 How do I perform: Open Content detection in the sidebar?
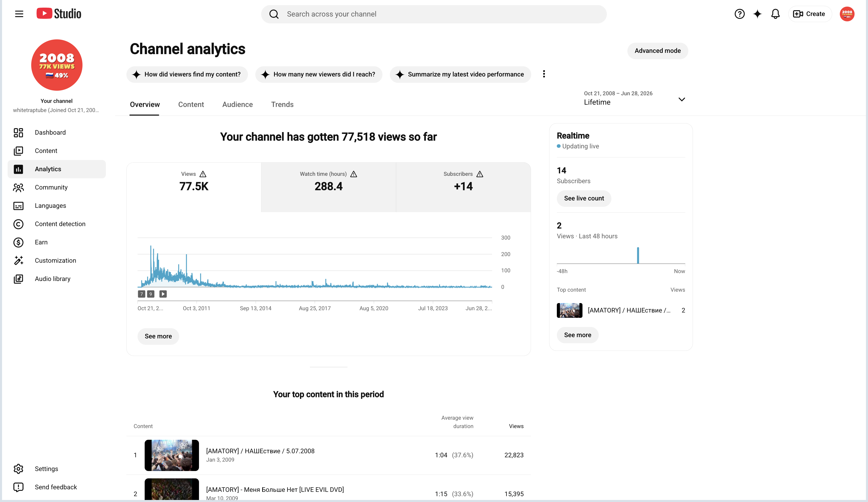click(57, 224)
